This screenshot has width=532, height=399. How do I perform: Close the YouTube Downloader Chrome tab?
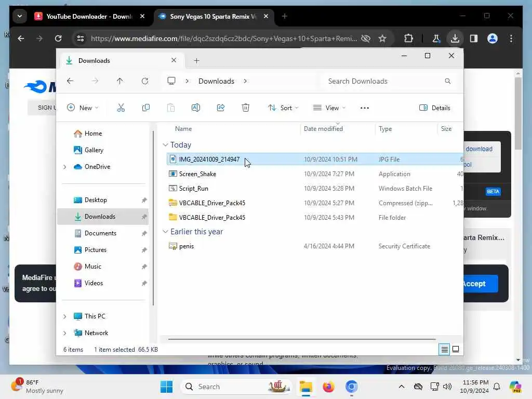point(142,16)
